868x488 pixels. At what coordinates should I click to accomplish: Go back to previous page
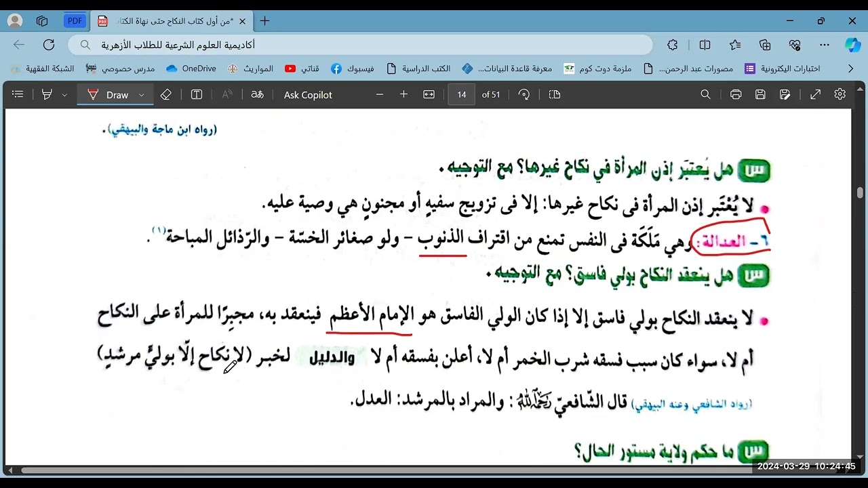point(19,45)
